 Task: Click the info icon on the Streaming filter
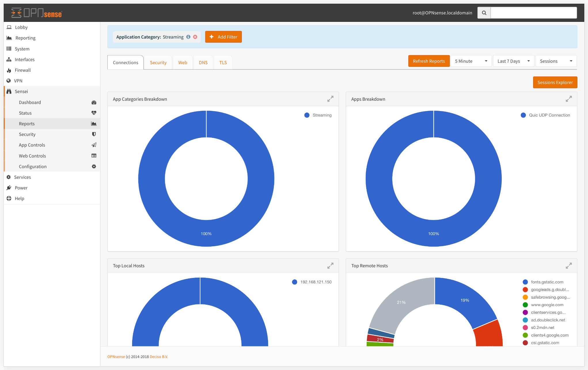tap(188, 37)
